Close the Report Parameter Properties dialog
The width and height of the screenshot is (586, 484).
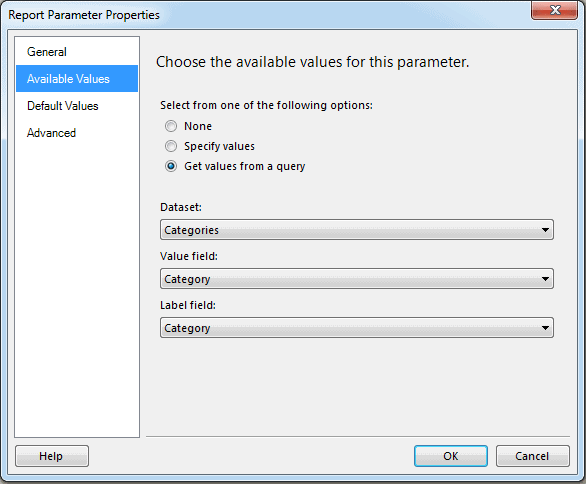(555, 10)
